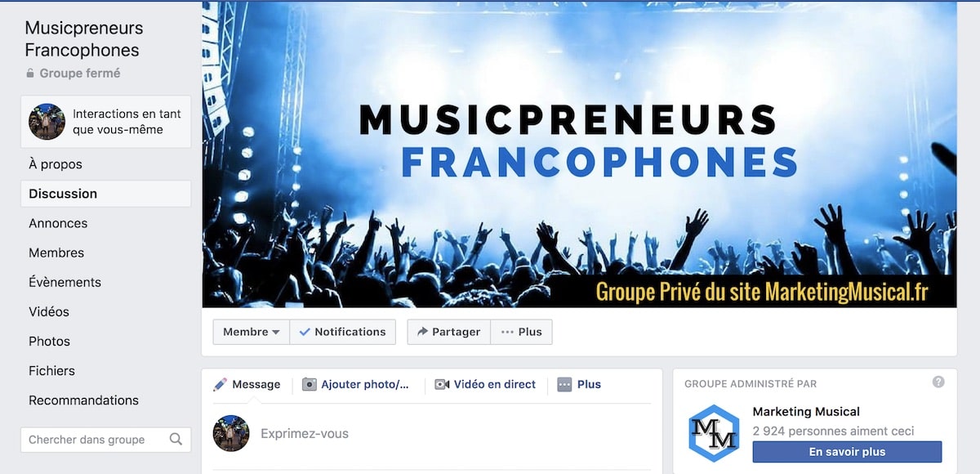Click the profile avatar beside Exprimez-vous

pyautogui.click(x=231, y=433)
